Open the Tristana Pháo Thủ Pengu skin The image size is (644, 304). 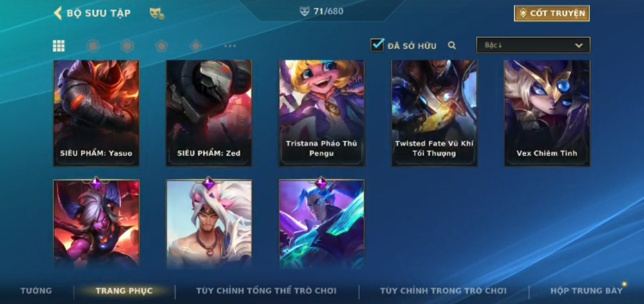(x=322, y=114)
